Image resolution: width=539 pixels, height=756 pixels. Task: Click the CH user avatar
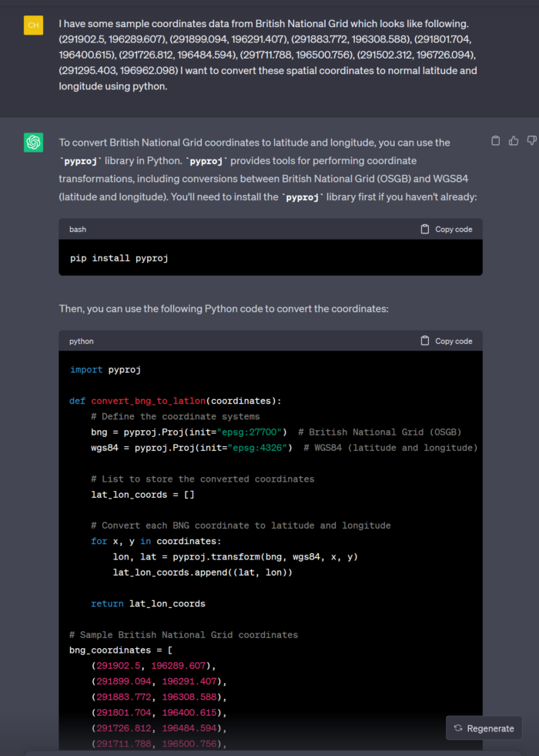coord(33,25)
